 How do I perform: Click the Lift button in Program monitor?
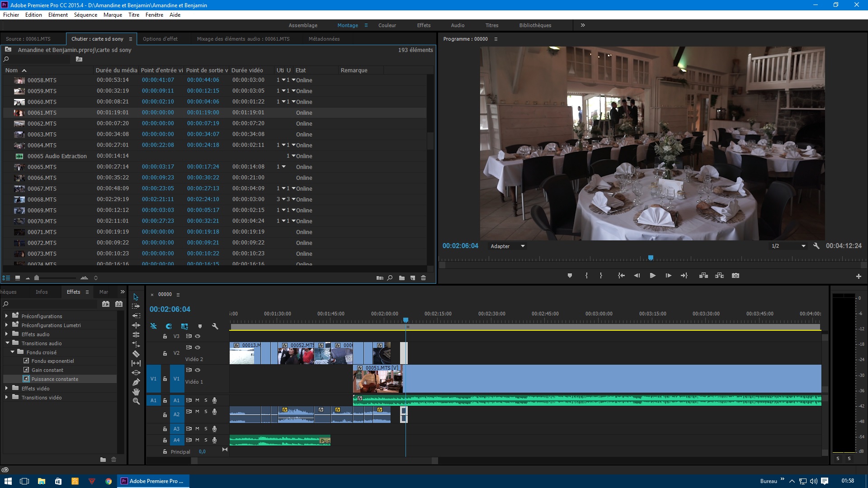point(703,276)
